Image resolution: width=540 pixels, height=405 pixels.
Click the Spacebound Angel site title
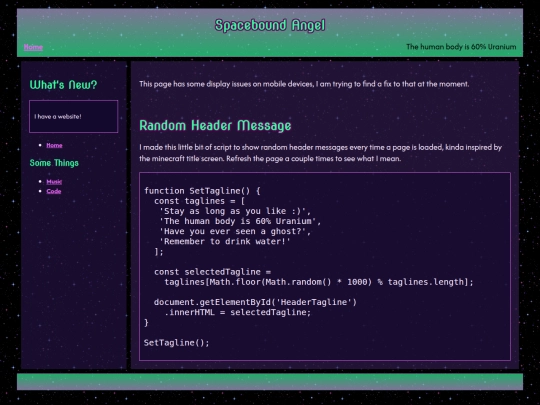tap(270, 25)
